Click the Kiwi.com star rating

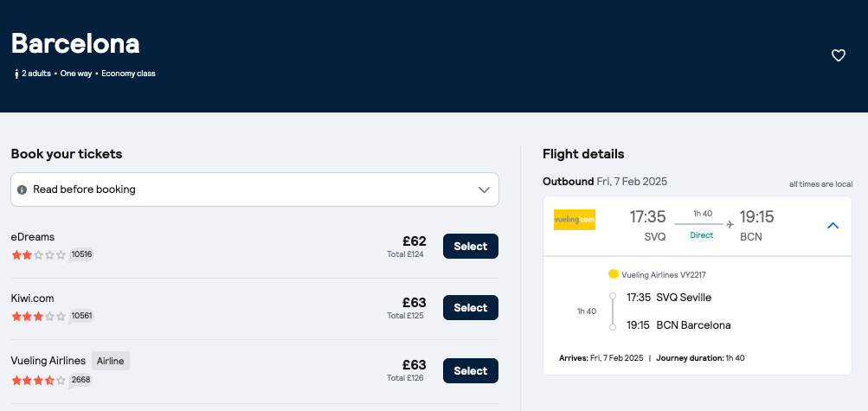[38, 317]
